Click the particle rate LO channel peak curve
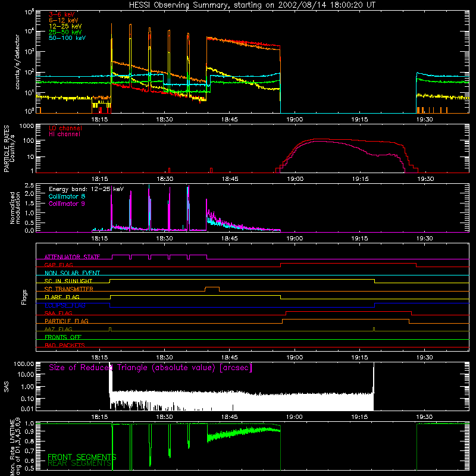 [322, 139]
